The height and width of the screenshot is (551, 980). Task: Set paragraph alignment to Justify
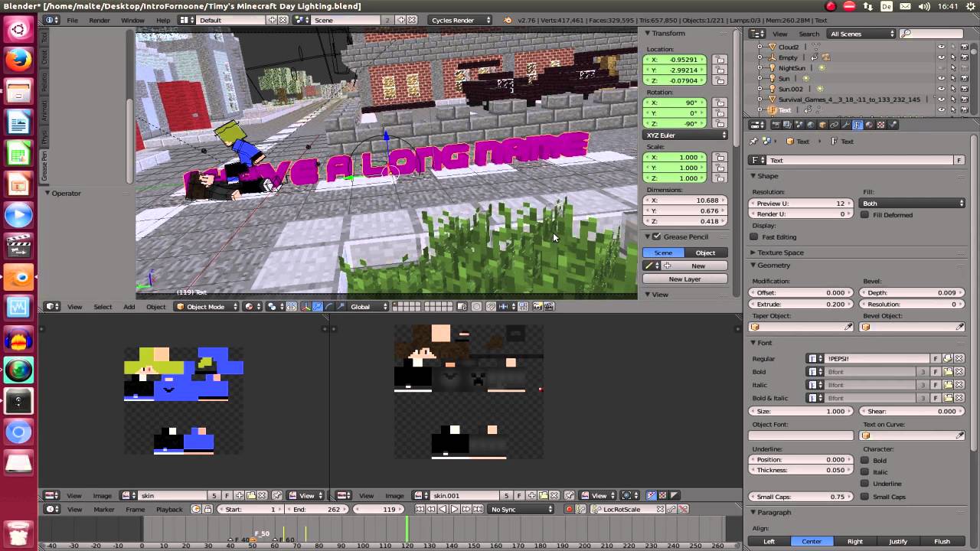click(x=898, y=541)
